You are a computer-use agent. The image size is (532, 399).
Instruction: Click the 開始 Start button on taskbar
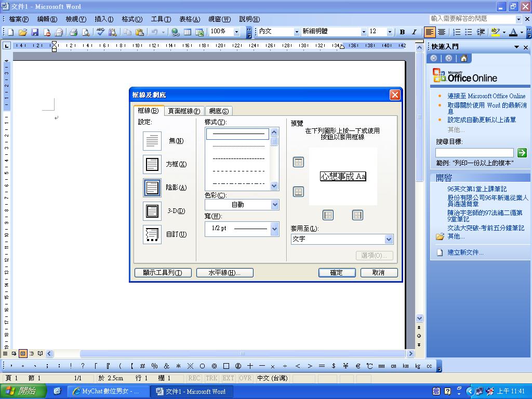[23, 391]
